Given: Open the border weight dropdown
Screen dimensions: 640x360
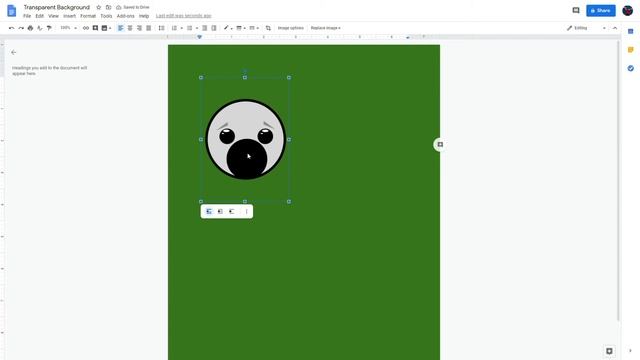Looking at the screenshot, I should pos(240,28).
